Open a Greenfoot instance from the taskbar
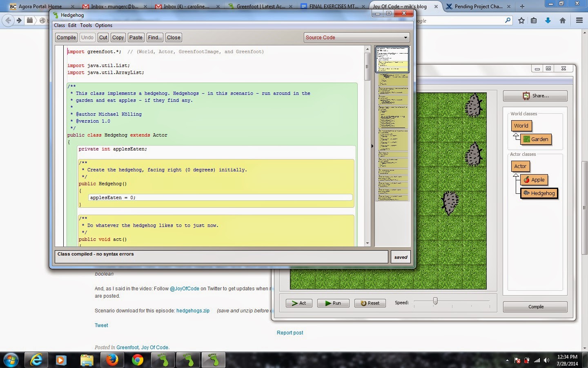The image size is (588, 368). 163,360
